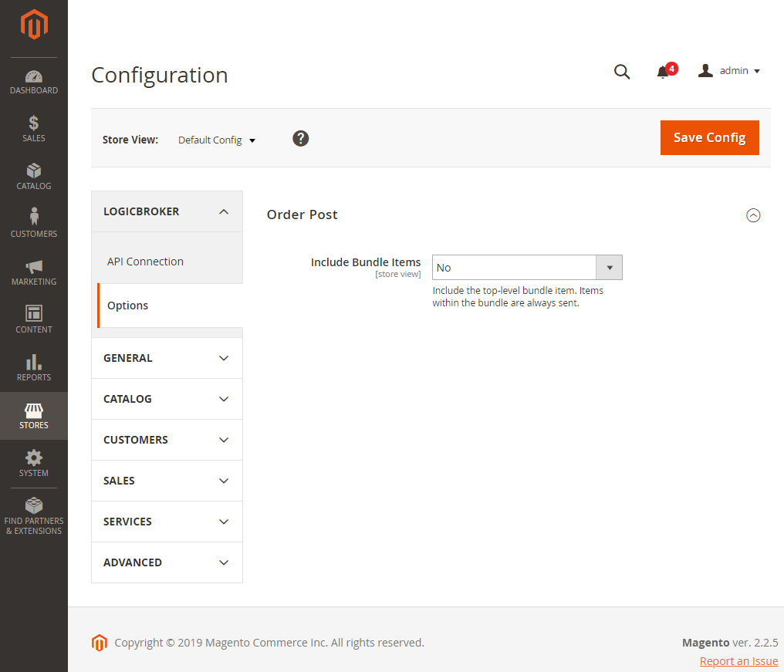The width and height of the screenshot is (784, 672).
Task: Open the Default Config store view switcher
Action: click(217, 140)
